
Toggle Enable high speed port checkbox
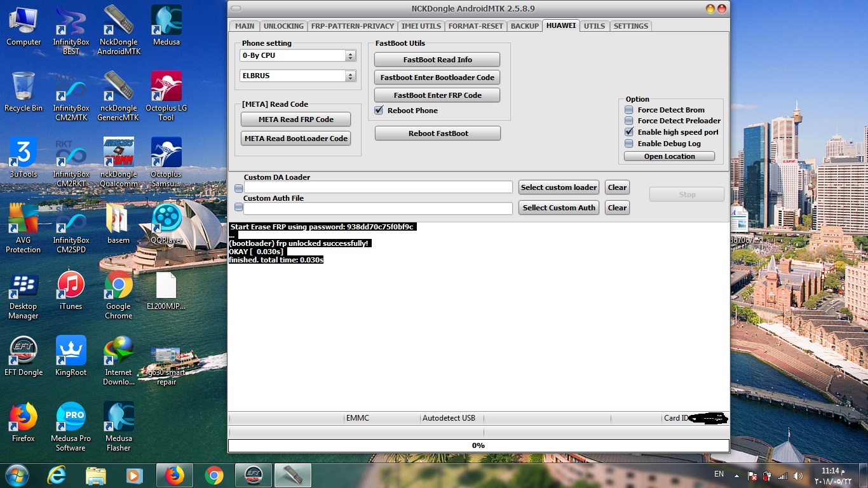(x=629, y=132)
